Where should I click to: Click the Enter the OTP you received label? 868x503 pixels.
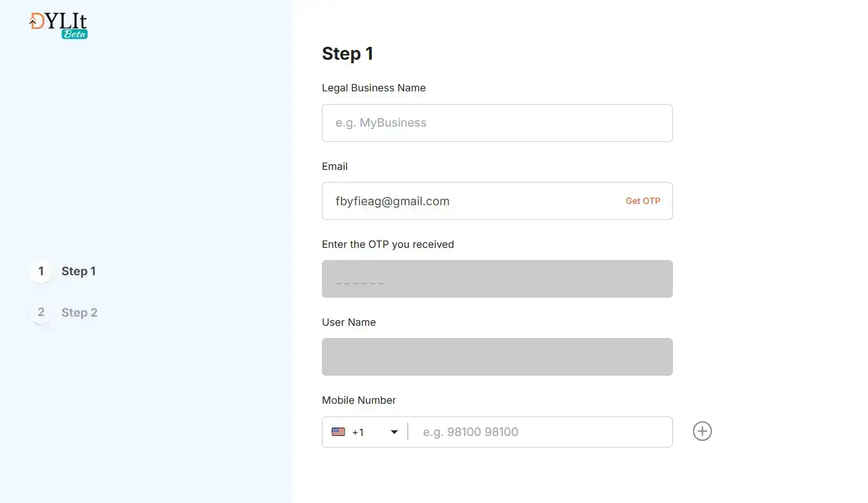coord(388,244)
